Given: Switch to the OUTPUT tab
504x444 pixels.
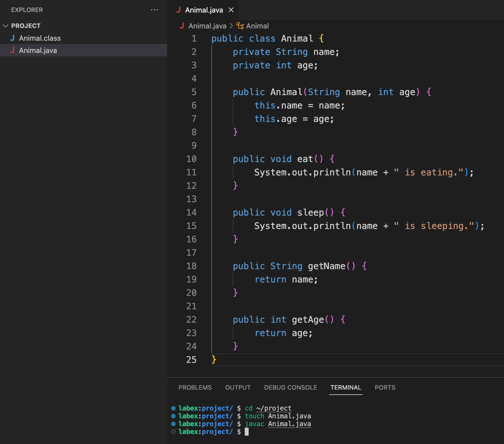Looking at the screenshot, I should click(238, 387).
